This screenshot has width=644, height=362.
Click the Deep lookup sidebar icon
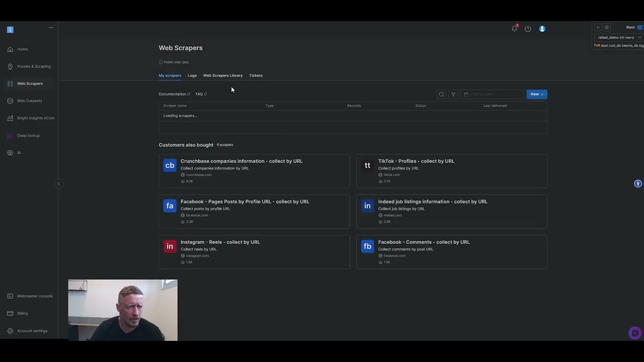coord(10,135)
